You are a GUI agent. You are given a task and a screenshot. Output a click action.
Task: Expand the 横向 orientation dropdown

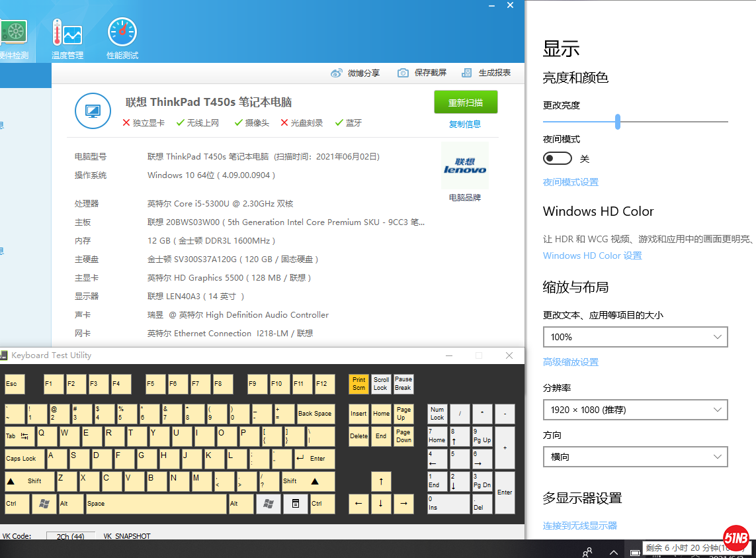pyautogui.click(x=636, y=457)
